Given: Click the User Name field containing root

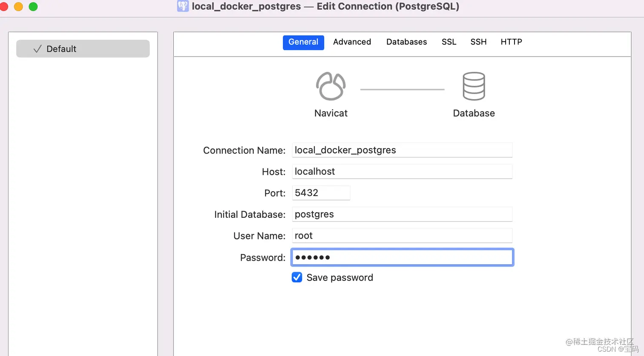Looking at the screenshot, I should tap(402, 236).
